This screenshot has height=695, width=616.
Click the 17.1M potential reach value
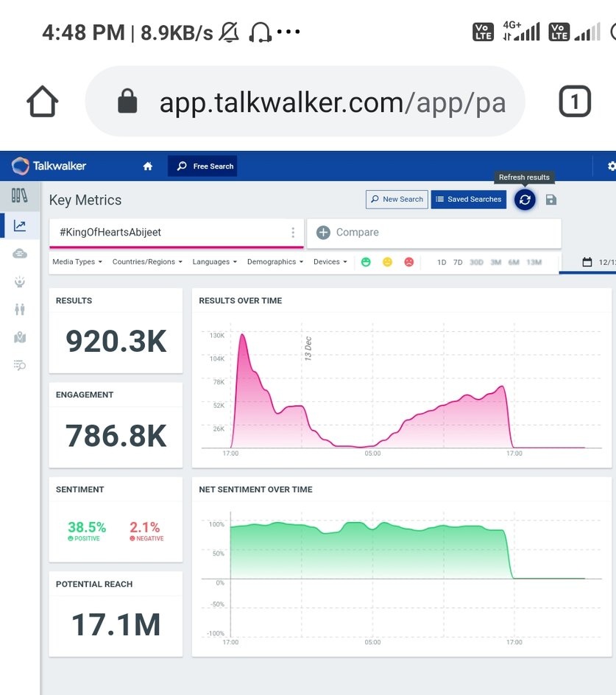(116, 624)
